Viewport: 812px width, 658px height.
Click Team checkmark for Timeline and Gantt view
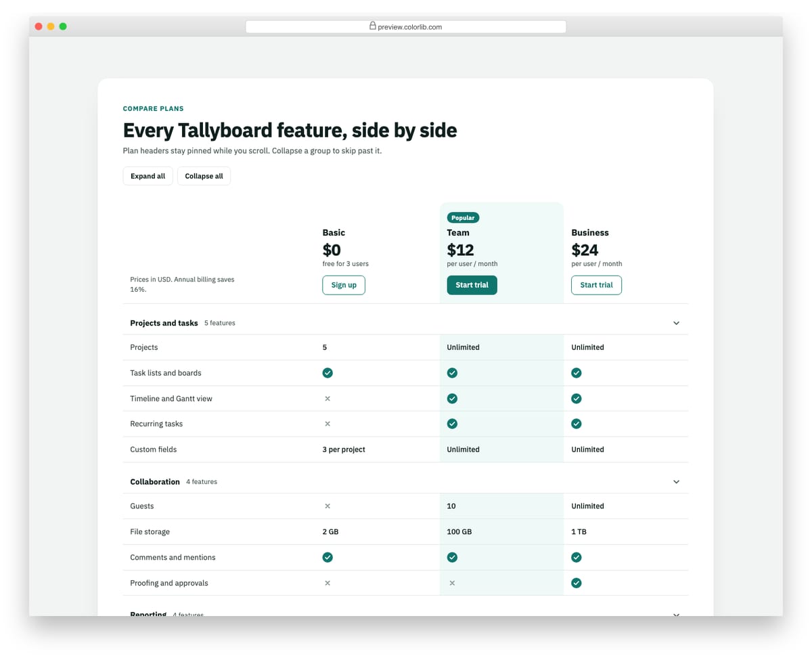[452, 399]
